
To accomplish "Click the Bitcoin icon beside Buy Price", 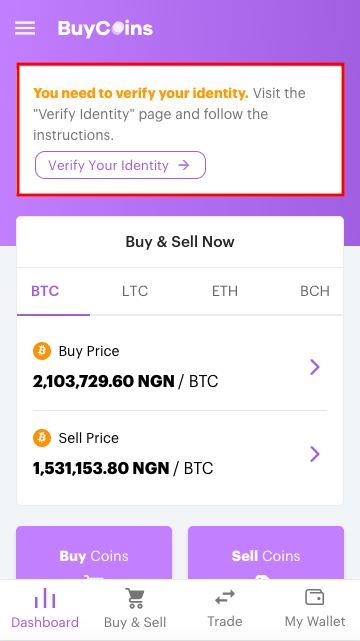I will tap(42, 351).
